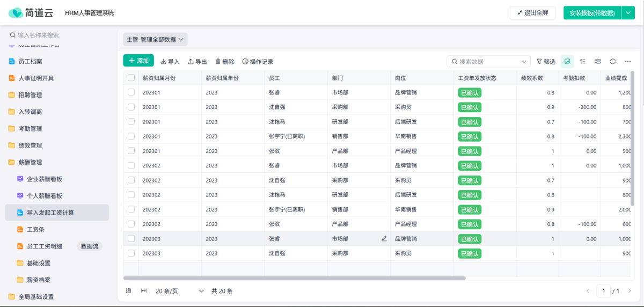Click the refresh data icon
The height and width of the screenshot is (307, 644).
612,62
